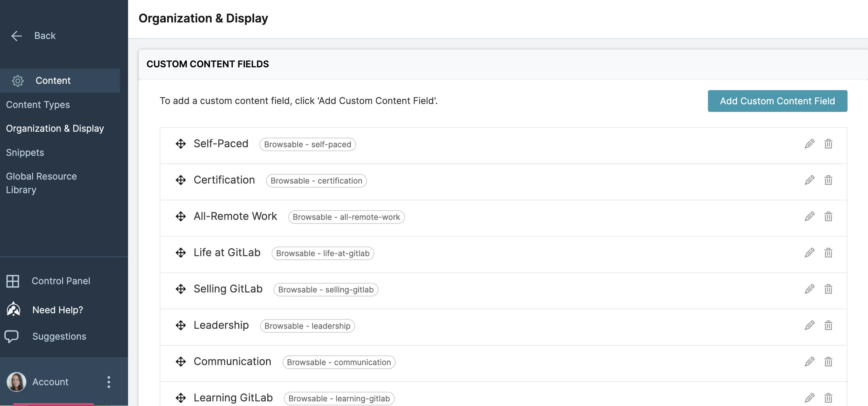Click the trash icon for All-Remote Work

pos(829,216)
